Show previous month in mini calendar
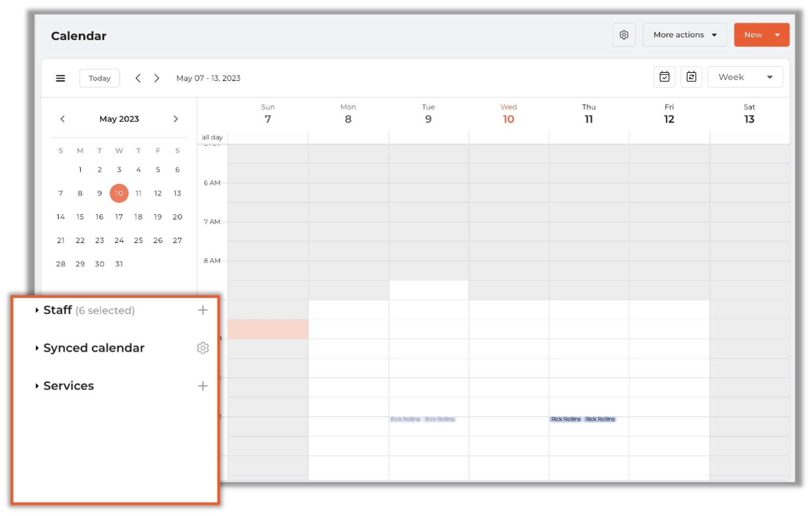The height and width of the screenshot is (516, 812). 62,119
